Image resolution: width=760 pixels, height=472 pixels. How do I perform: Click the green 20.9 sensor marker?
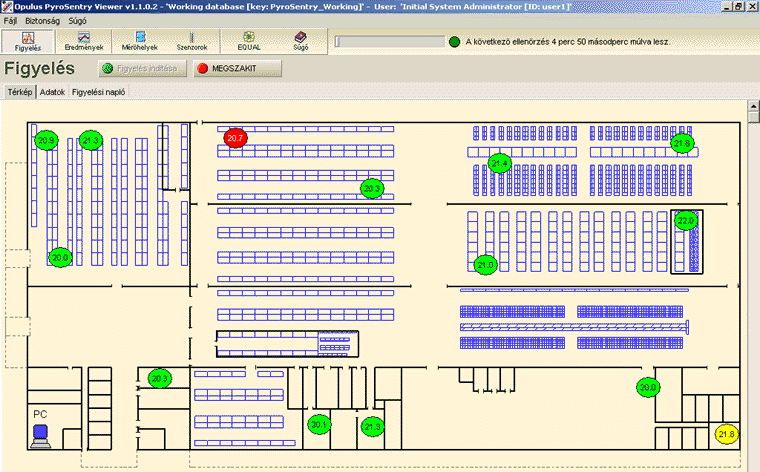[x=46, y=141]
